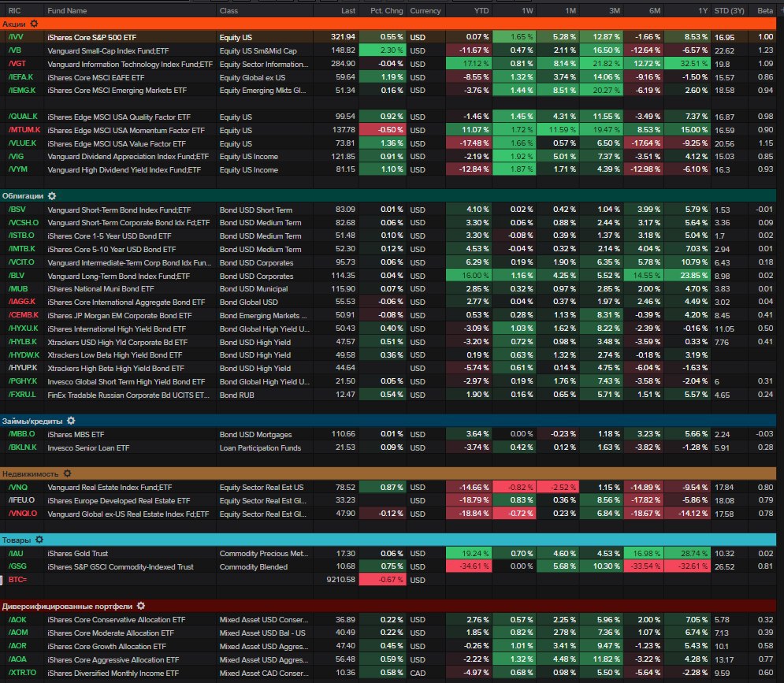
Task: Open settings gear for Займы/кредиты section
Action: 71,421
